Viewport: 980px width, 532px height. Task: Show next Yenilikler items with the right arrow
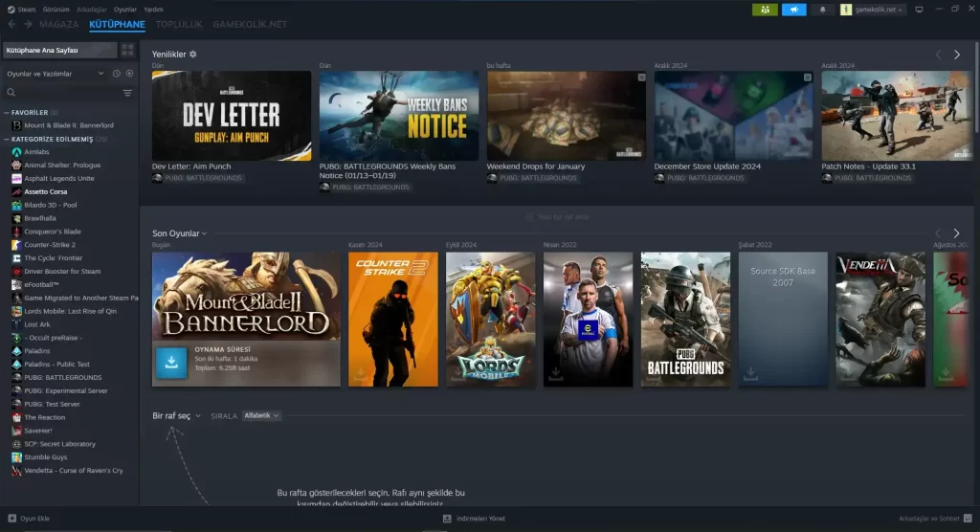957,55
